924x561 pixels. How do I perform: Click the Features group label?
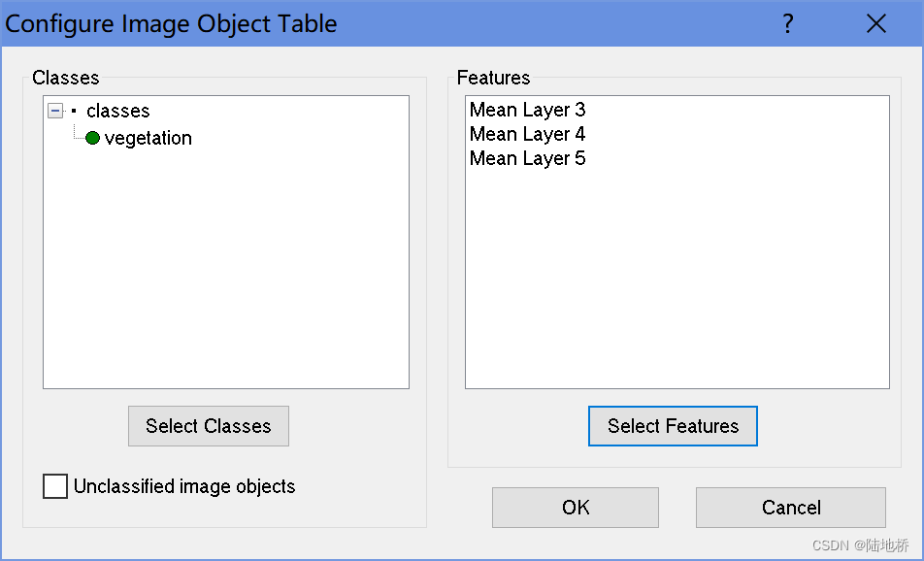(x=493, y=78)
